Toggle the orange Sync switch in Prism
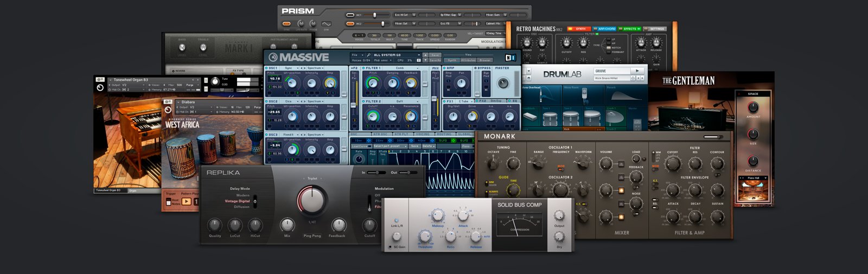868x274 pixels. (286, 23)
